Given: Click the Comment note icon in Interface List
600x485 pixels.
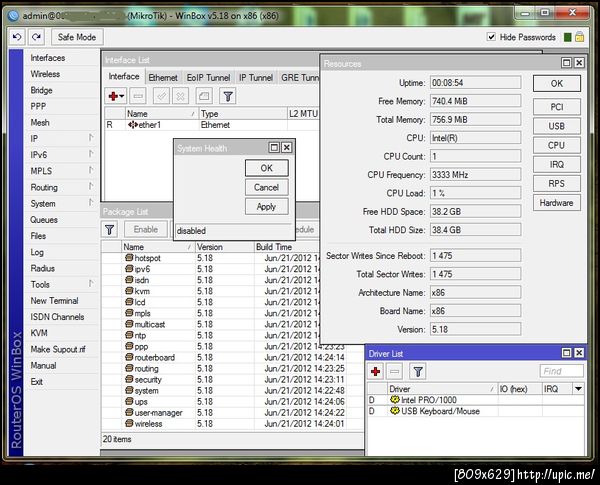Looking at the screenshot, I should (x=204, y=96).
